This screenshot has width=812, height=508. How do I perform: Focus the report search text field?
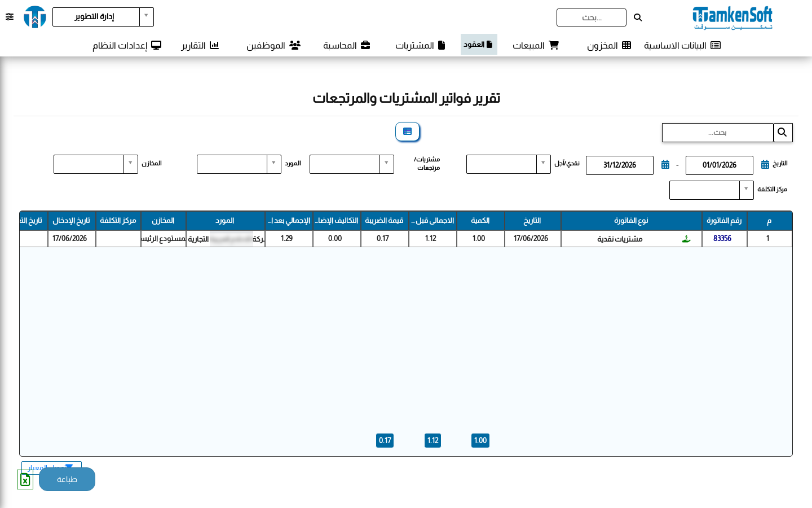pos(718,133)
